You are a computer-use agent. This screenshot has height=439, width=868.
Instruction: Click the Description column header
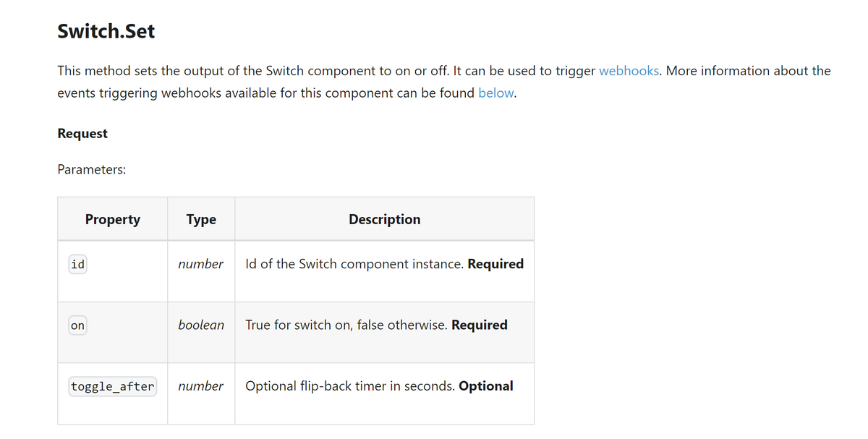(384, 219)
